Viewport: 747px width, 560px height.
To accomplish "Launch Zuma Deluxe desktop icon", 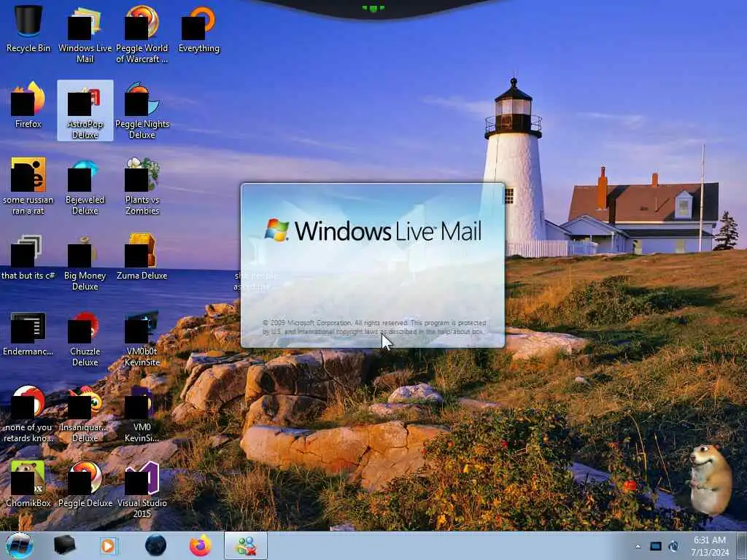I will coord(142,256).
